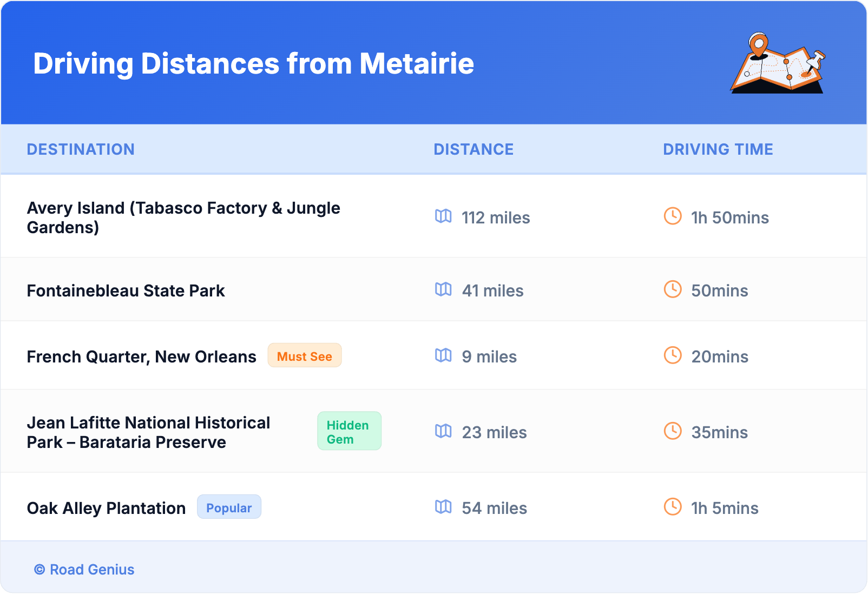Select the Must See badge
The height and width of the screenshot is (594, 868).
pyautogui.click(x=305, y=356)
